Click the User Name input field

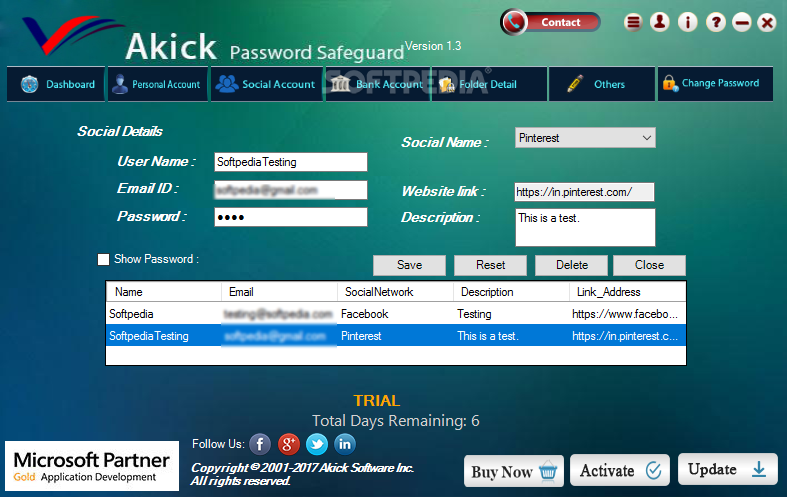point(291,162)
